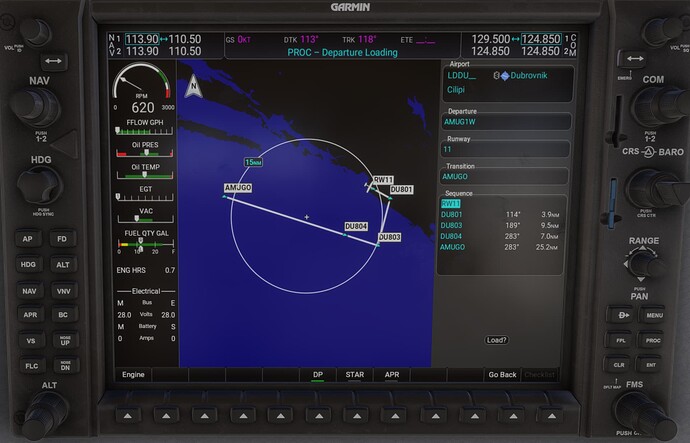
Task: Toggle the VNV button
Action: pyautogui.click(x=64, y=291)
